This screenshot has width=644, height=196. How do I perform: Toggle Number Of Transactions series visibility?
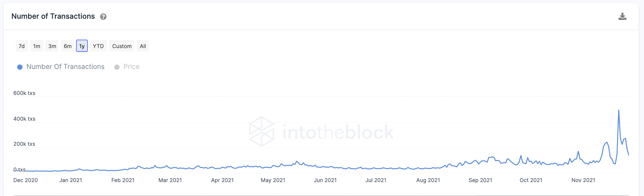click(65, 67)
